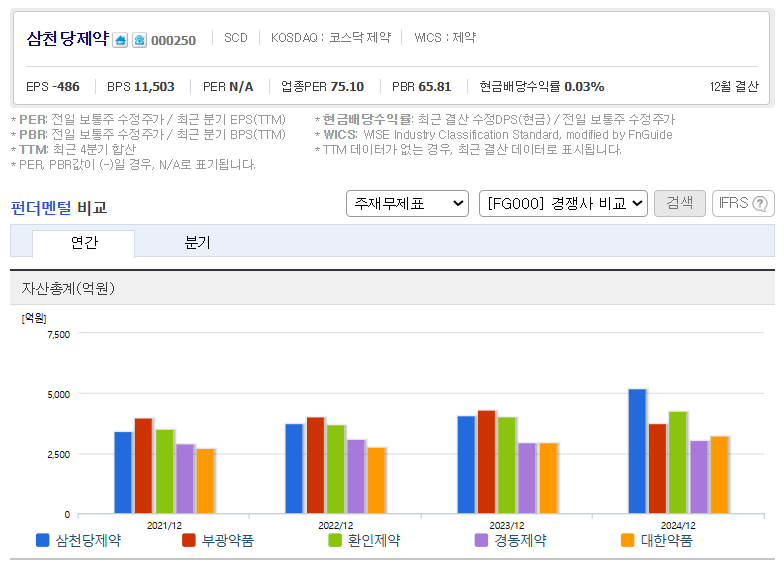Open the 주재무제표 dropdown
784x569 pixels.
coord(407,204)
